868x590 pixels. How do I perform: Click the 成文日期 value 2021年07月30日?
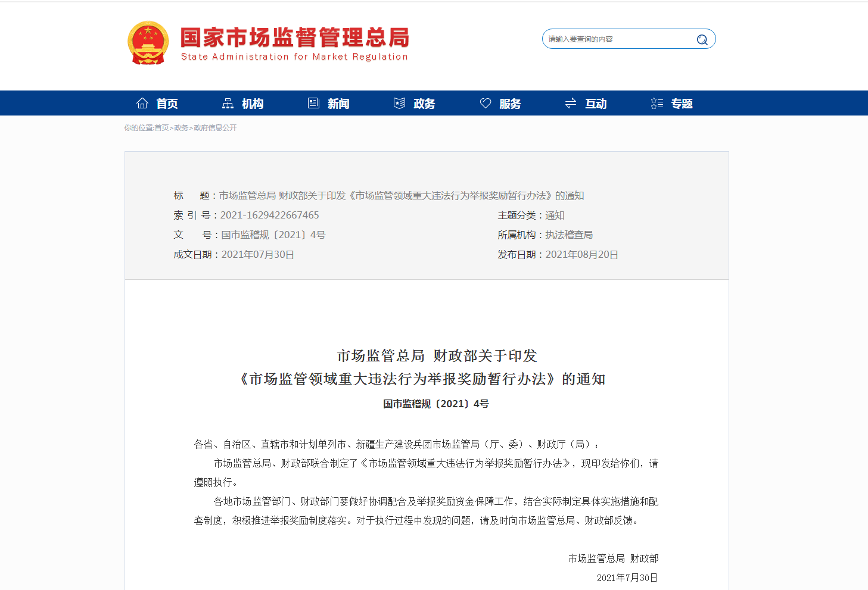tap(258, 254)
